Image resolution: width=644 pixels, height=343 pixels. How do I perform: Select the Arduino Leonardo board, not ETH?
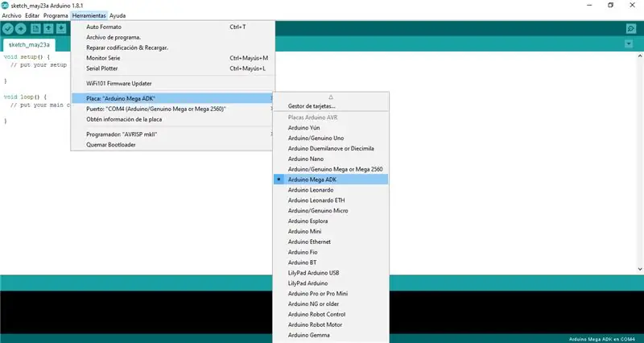(331, 190)
